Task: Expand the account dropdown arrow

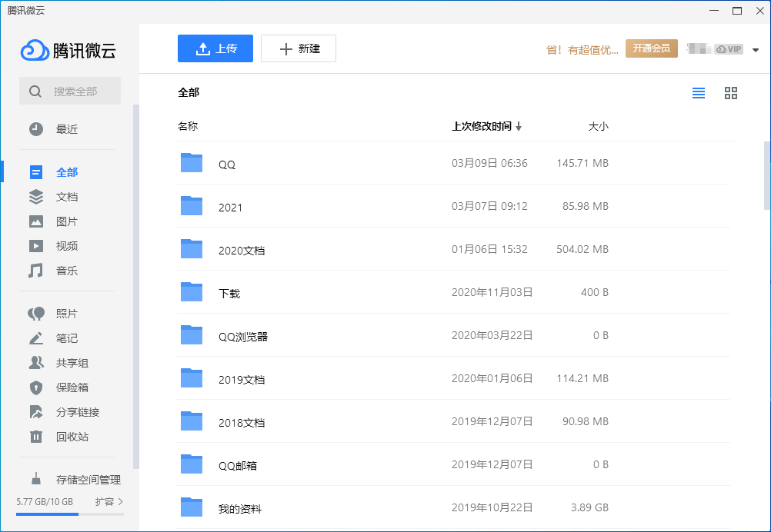Action: point(756,50)
